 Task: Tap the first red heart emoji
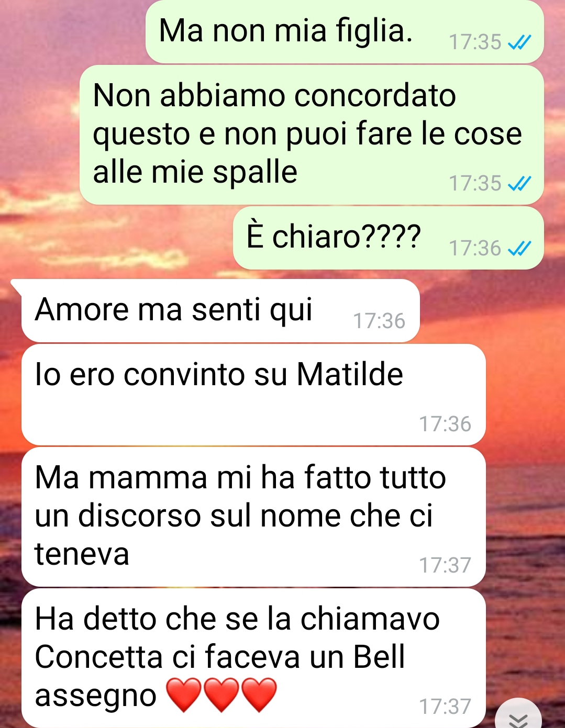point(184,695)
